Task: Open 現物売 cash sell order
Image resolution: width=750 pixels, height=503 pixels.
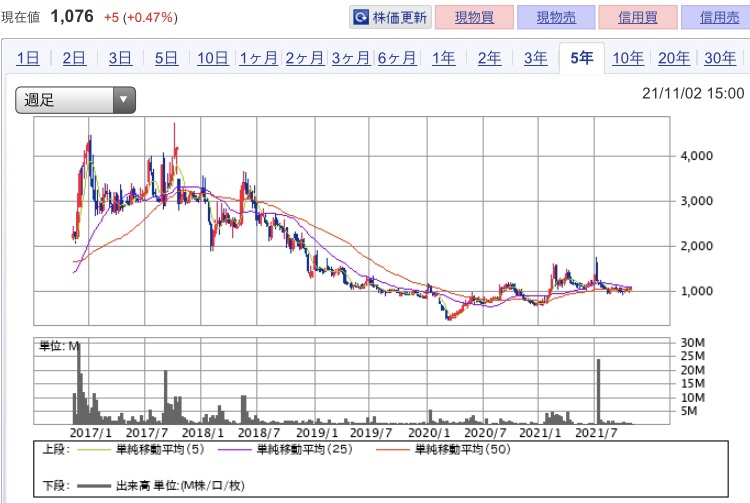Action: (556, 17)
